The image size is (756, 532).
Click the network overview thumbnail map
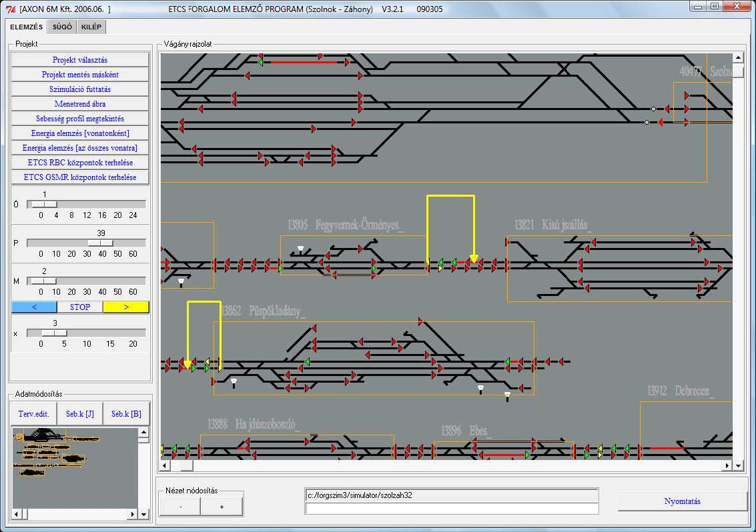(x=75, y=468)
